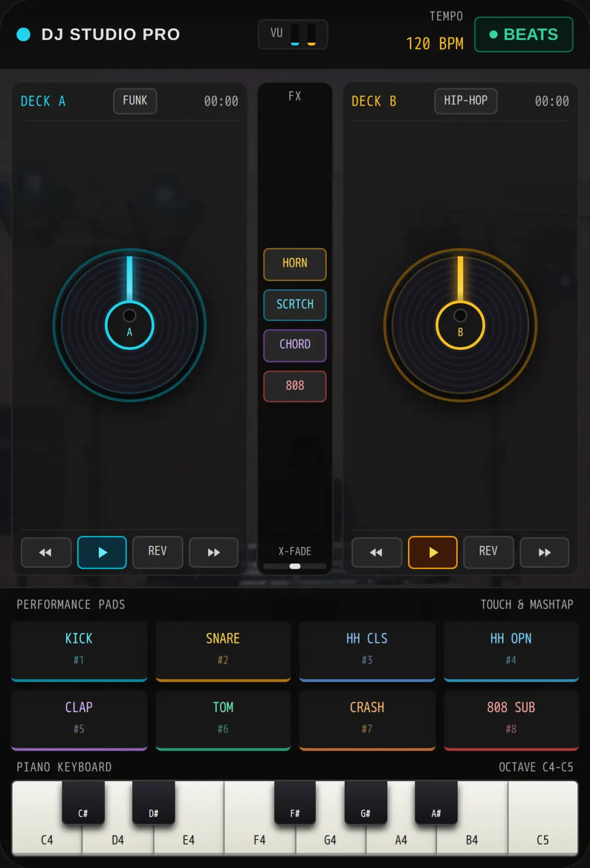Trigger the SCRTCH effect
This screenshot has width=590, height=868.
tap(295, 305)
